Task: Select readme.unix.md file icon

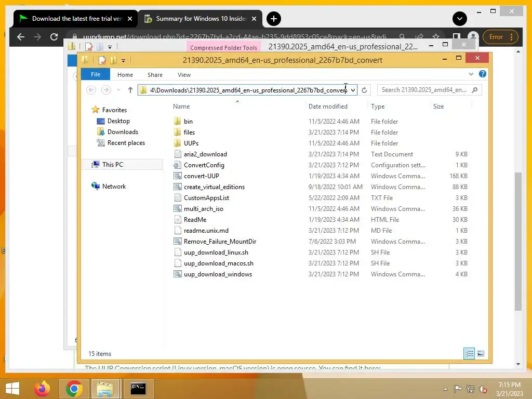Action: pos(178,230)
